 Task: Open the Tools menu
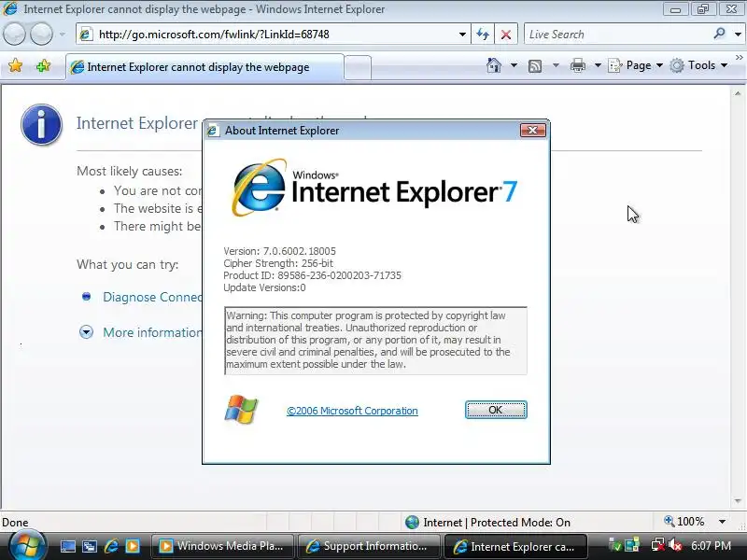pyautogui.click(x=698, y=65)
